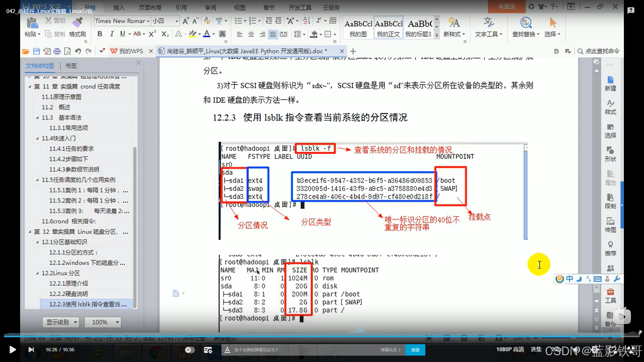This screenshot has width=644, height=362.
Task: Click the print icon in quick toolbar
Action: [x=57, y=51]
